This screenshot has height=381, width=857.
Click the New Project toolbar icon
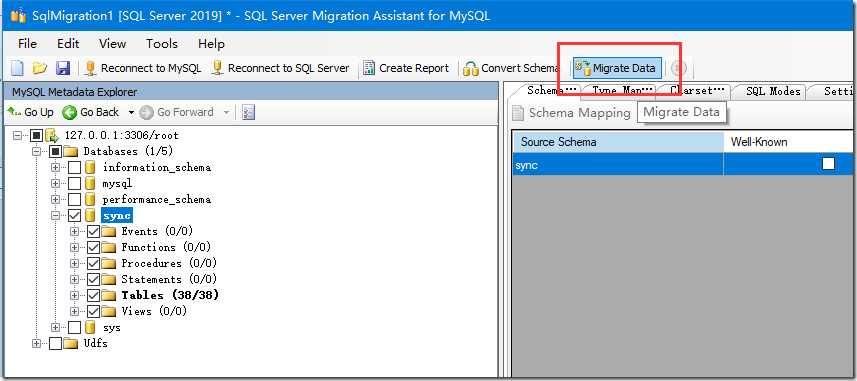click(x=17, y=68)
